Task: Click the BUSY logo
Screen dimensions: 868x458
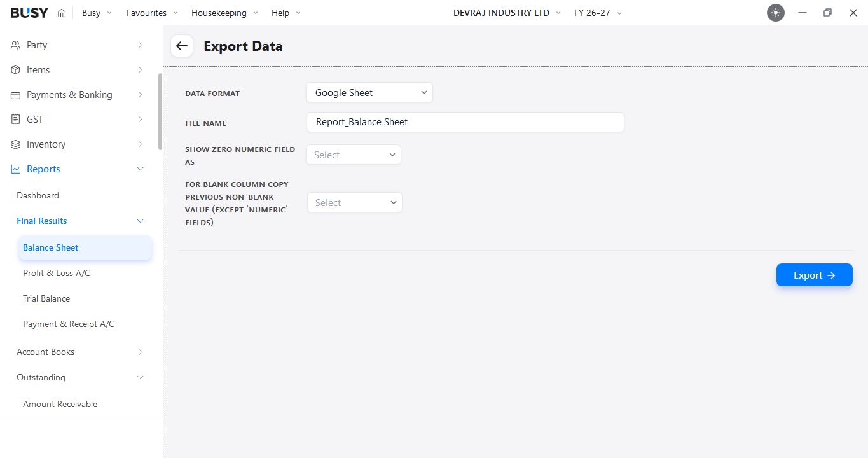Action: pyautogui.click(x=29, y=13)
